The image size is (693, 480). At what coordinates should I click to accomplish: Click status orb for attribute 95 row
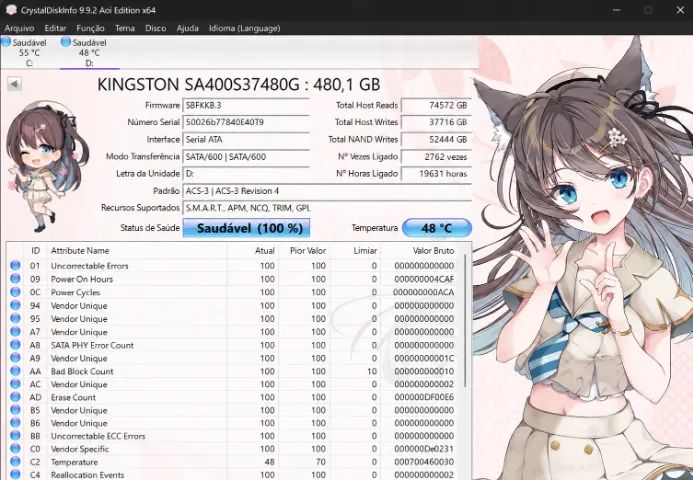15,318
